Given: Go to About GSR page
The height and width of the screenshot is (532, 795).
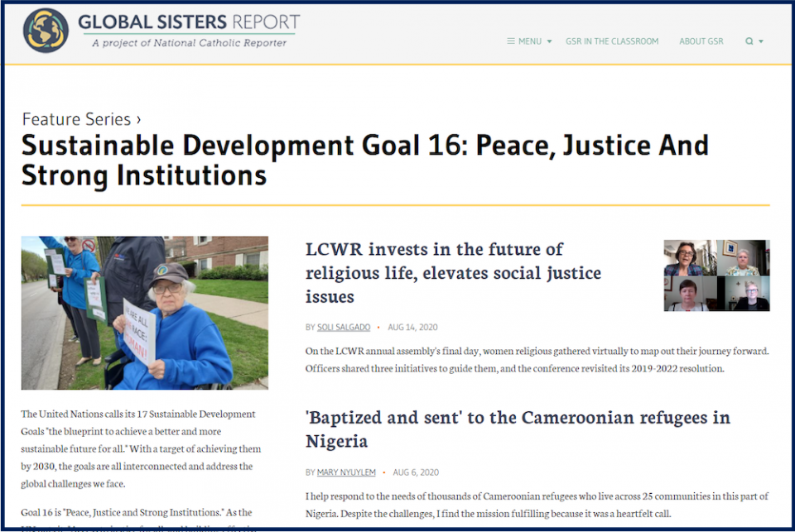Looking at the screenshot, I should [x=701, y=41].
